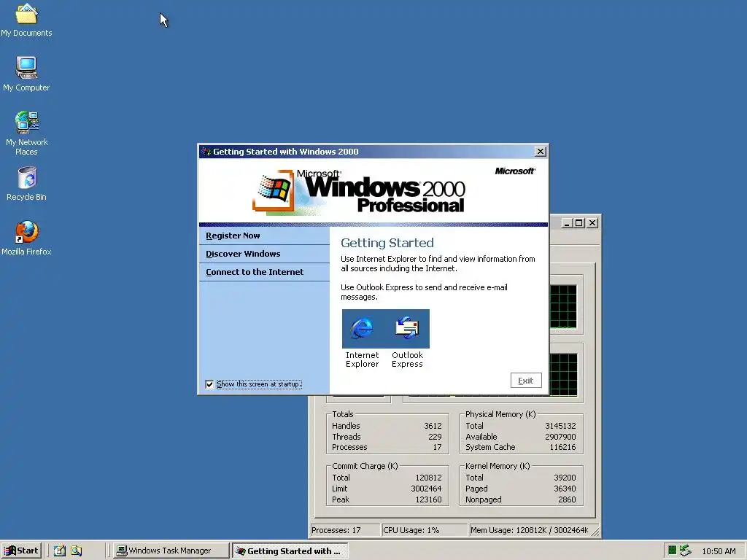Click Kernel Memory Nonpaged 2860
Screen dimensions: 747x560
(567, 499)
